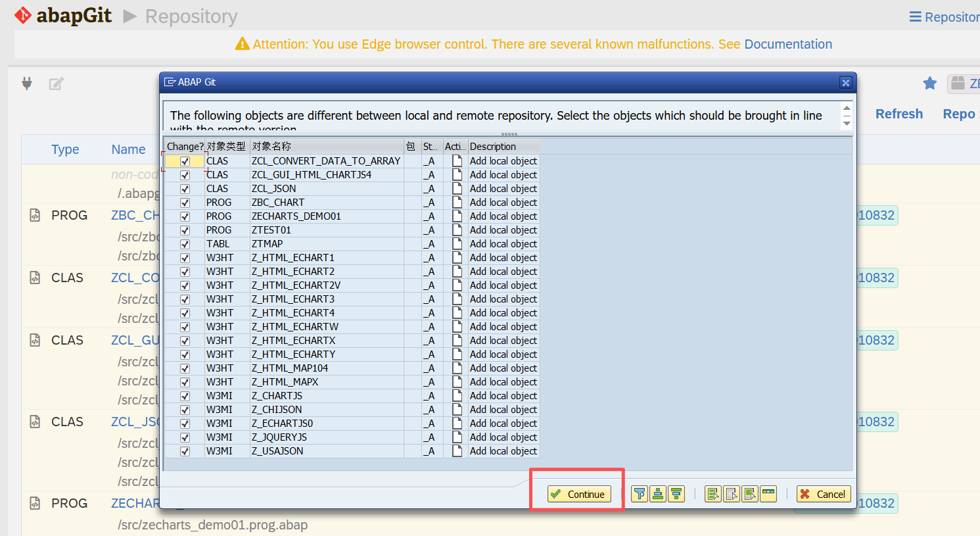Click the action document icon for ZBC_CHART
This screenshot has height=536, width=980.
pos(457,203)
